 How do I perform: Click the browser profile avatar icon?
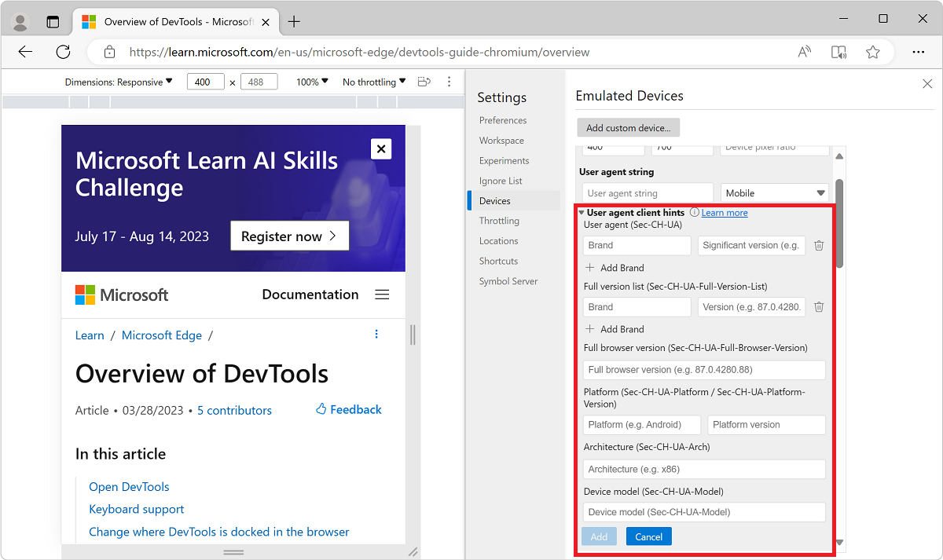point(20,20)
